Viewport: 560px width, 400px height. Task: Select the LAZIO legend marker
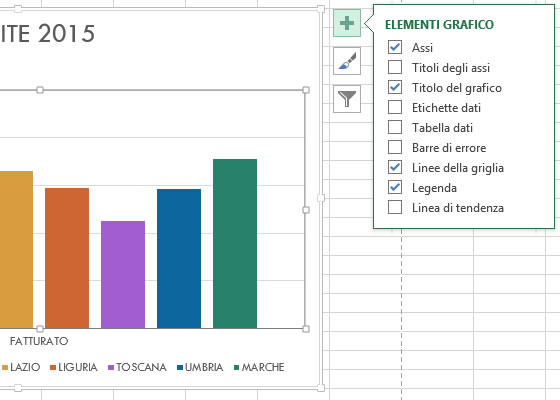5,368
